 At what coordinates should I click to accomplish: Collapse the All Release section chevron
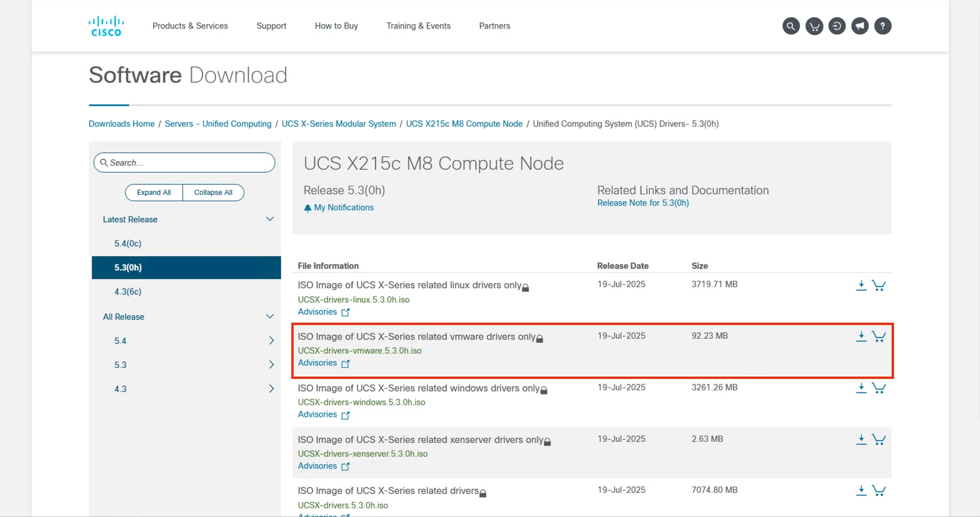(x=270, y=317)
